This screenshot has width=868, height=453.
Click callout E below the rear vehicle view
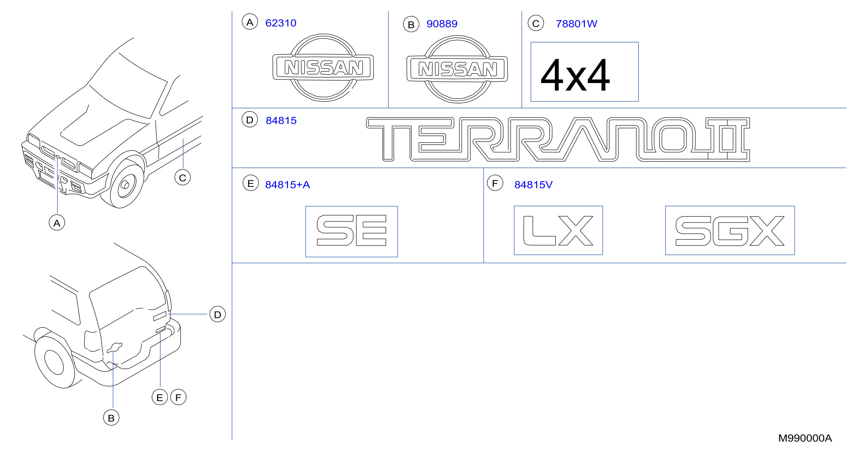pyautogui.click(x=160, y=397)
